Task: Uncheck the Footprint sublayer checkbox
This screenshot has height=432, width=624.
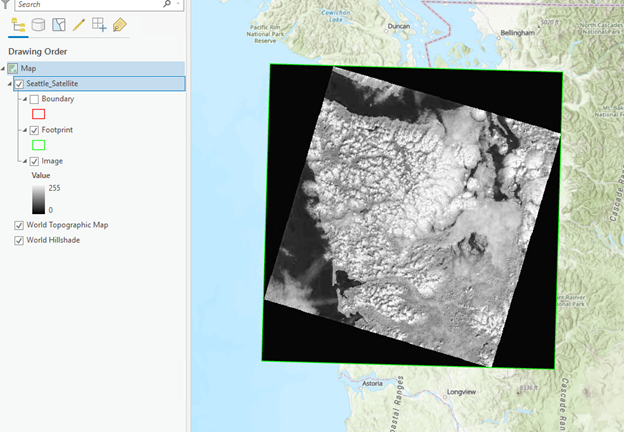Action: coord(34,130)
